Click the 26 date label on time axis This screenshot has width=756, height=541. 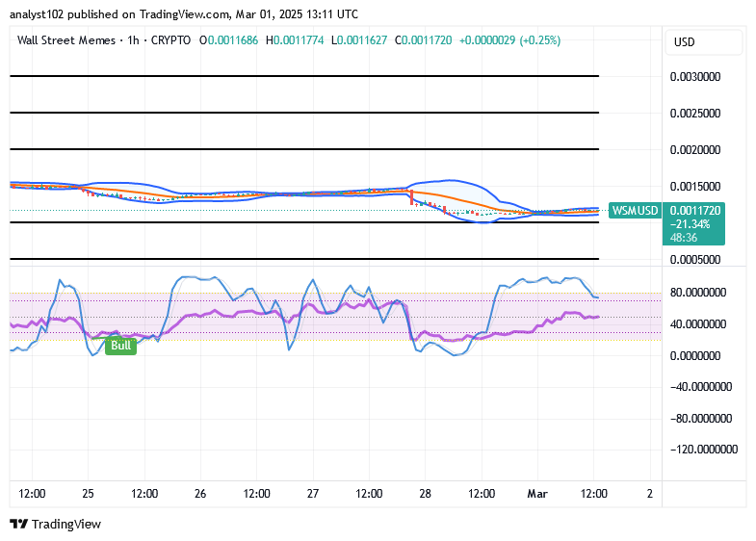pyautogui.click(x=200, y=494)
